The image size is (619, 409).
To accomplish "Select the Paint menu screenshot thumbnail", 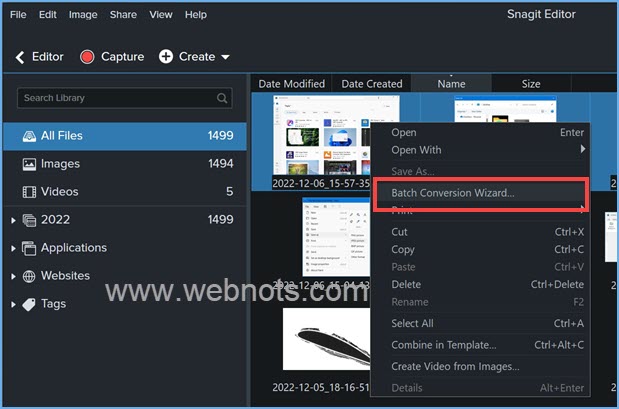I will coord(336,237).
